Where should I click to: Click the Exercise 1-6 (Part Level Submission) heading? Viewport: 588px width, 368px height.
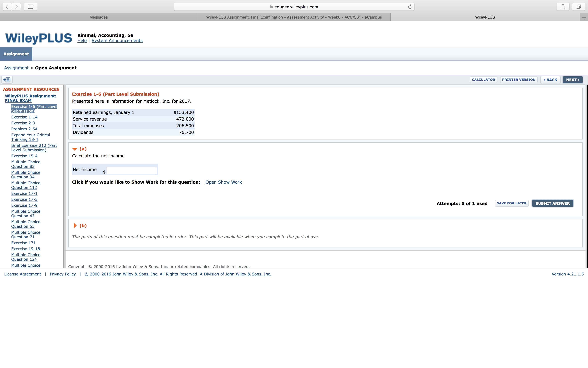pos(116,94)
